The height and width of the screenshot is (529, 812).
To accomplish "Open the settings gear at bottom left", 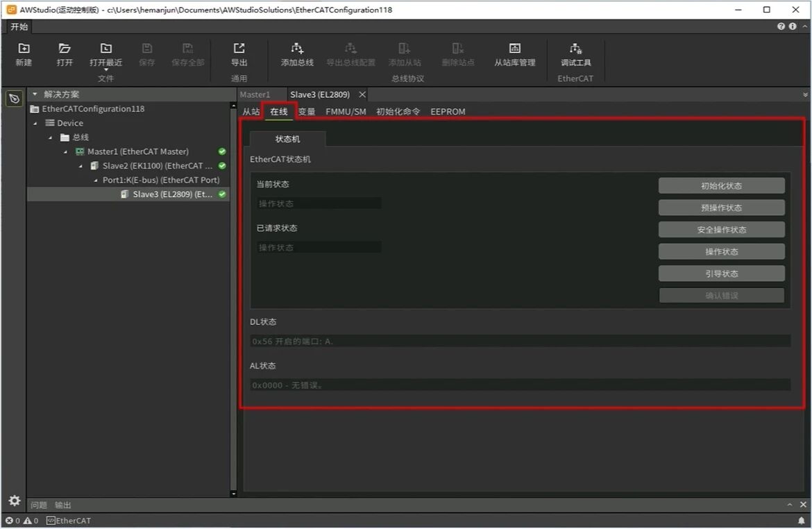I will pyautogui.click(x=14, y=501).
